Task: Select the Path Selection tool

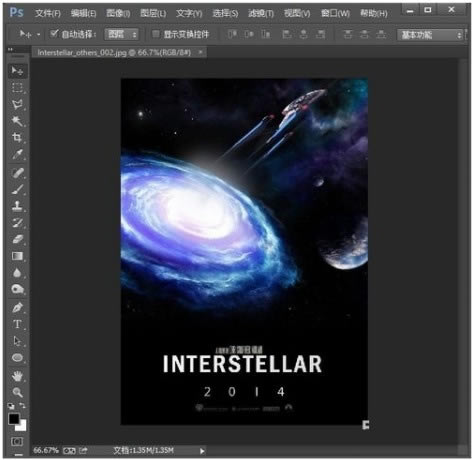Action: tap(17, 341)
